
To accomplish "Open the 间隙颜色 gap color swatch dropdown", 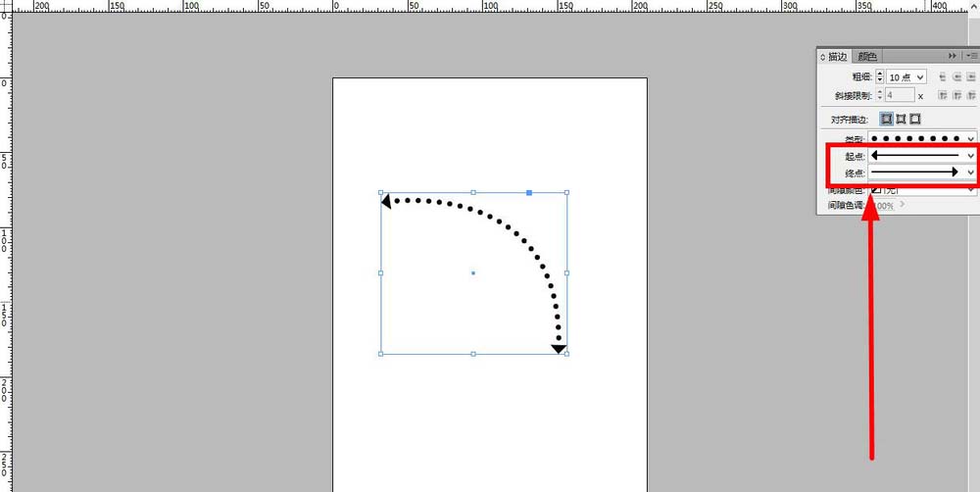I will (922, 189).
